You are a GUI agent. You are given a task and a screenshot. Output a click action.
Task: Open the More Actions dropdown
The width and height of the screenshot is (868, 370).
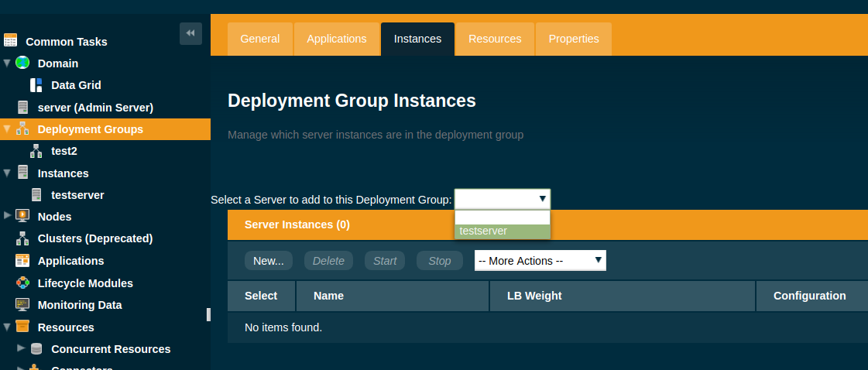[540, 261]
